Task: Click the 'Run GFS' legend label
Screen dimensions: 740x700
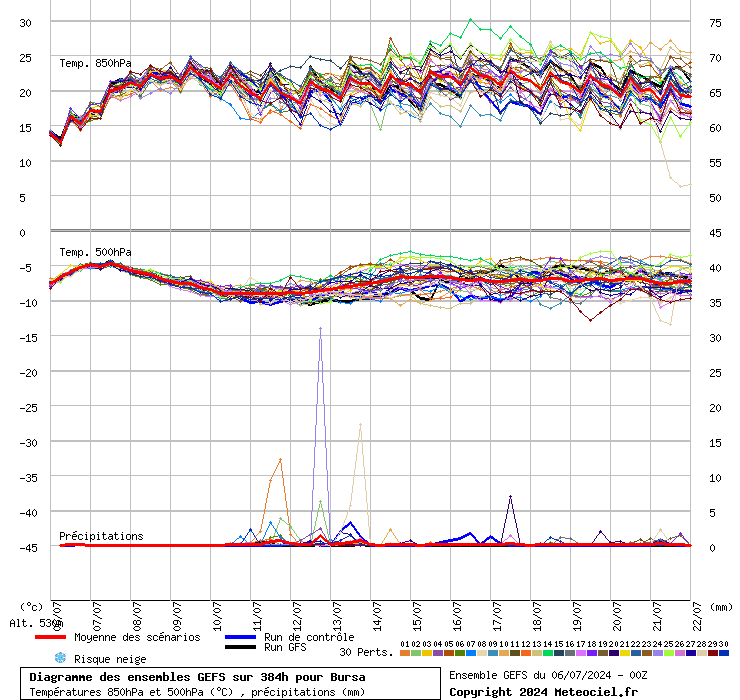Action: 285,647
